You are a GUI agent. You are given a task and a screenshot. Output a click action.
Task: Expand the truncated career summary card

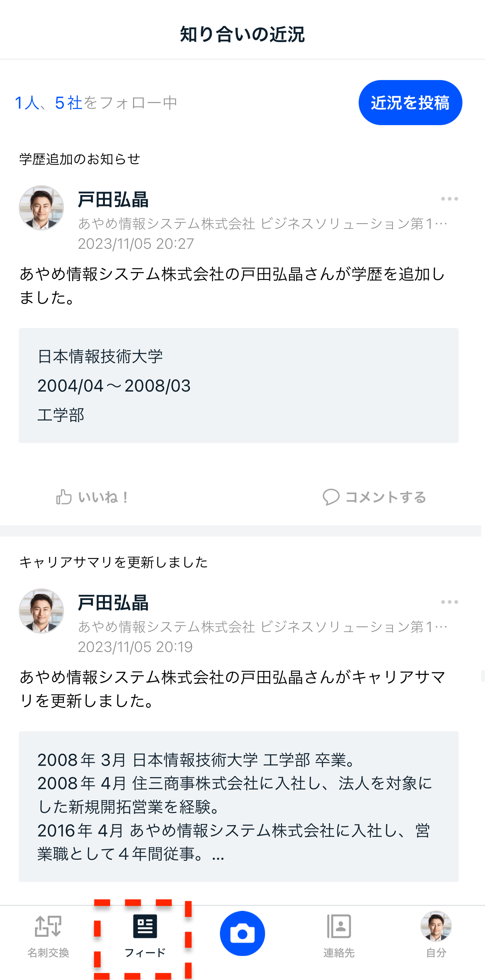tap(238, 806)
